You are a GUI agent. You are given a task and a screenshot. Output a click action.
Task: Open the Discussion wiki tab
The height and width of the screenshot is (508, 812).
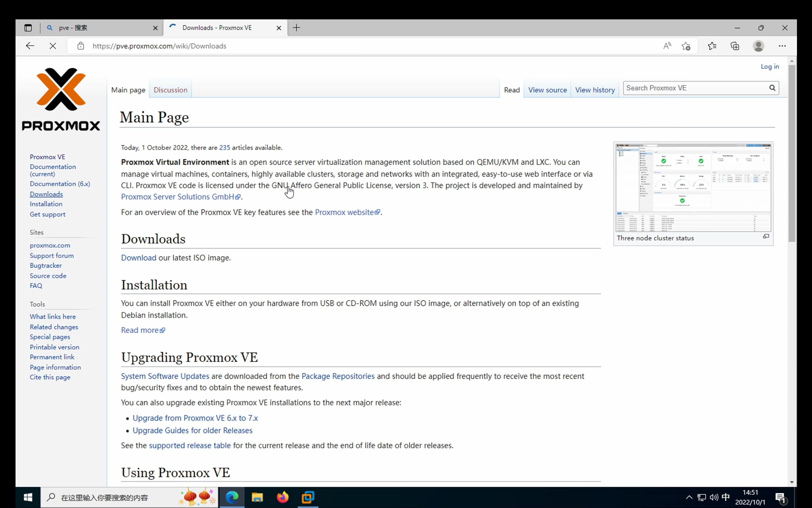171,90
